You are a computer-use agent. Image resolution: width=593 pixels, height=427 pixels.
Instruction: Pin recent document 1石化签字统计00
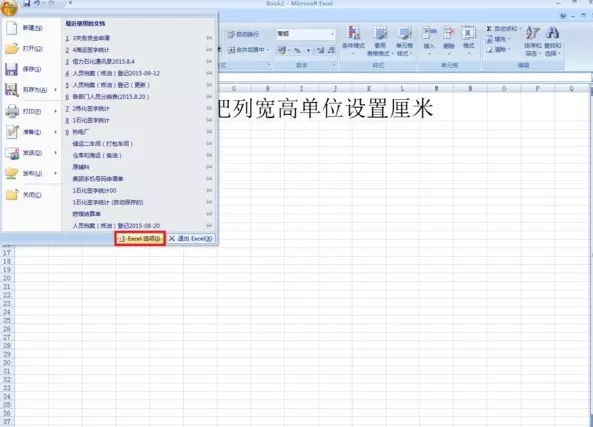coord(209,190)
